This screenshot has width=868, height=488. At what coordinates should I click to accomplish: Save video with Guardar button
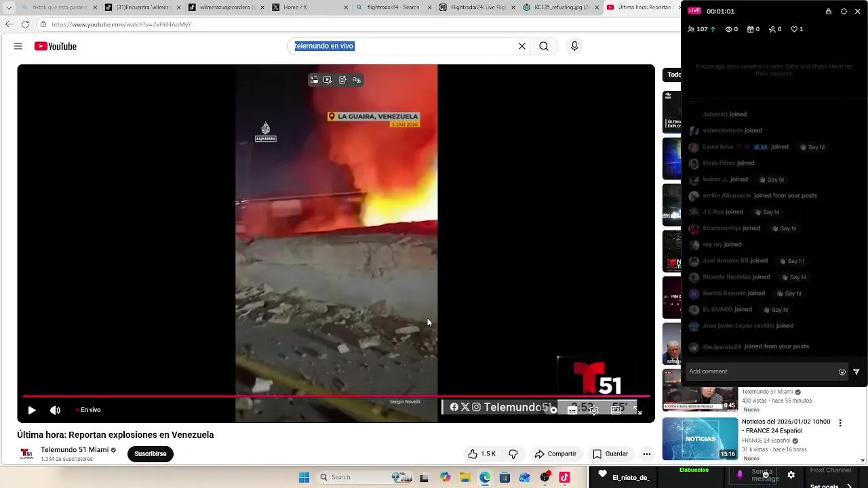click(x=610, y=454)
